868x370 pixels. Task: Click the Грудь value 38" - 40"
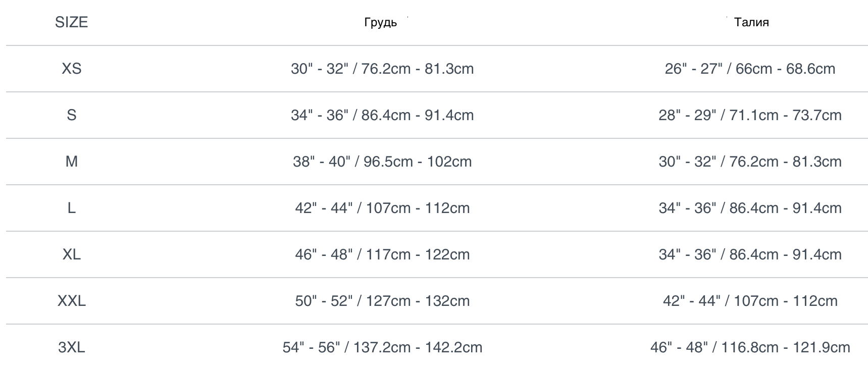click(382, 162)
